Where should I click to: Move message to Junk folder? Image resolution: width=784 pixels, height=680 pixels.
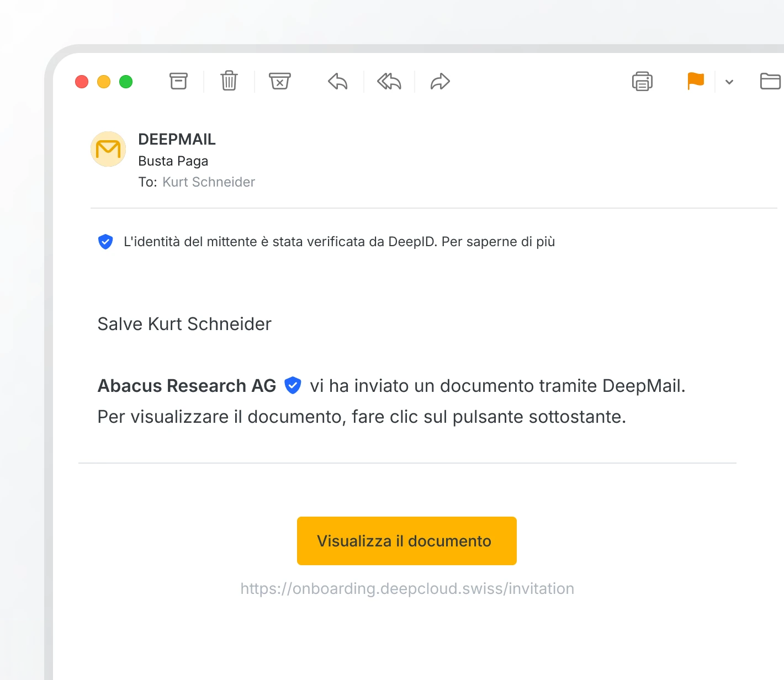click(x=280, y=82)
